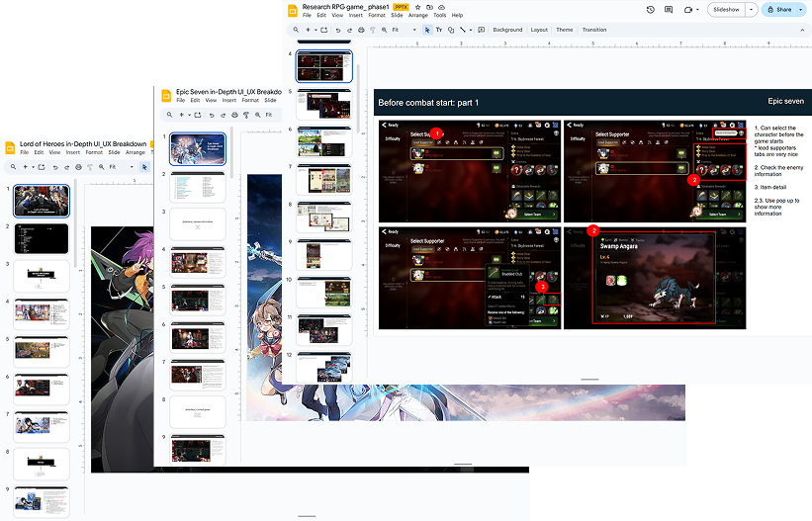Open comments panel in Research RPG window
Image resolution: width=812 pixels, height=521 pixels.
tap(670, 9)
